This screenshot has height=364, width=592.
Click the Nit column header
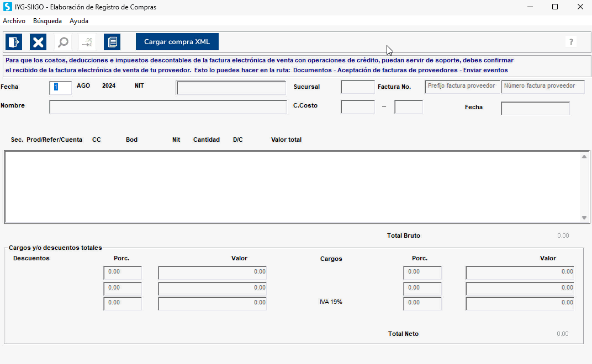click(x=176, y=140)
